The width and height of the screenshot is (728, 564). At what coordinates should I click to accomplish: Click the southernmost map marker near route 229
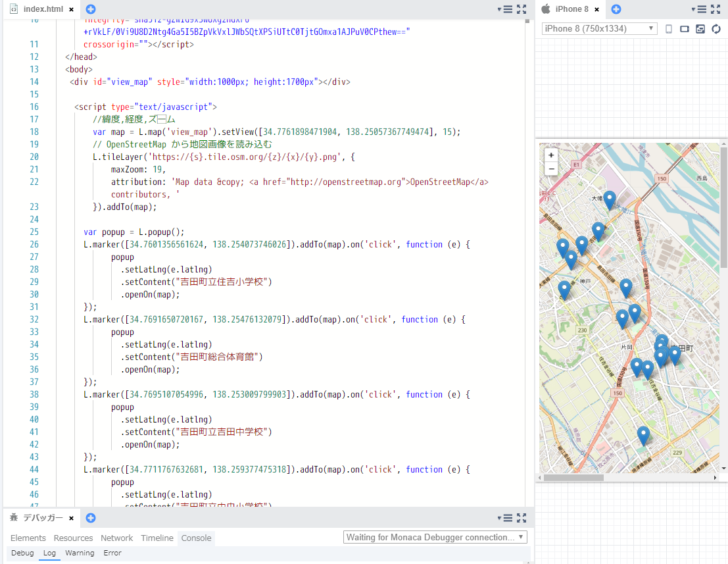click(x=643, y=436)
